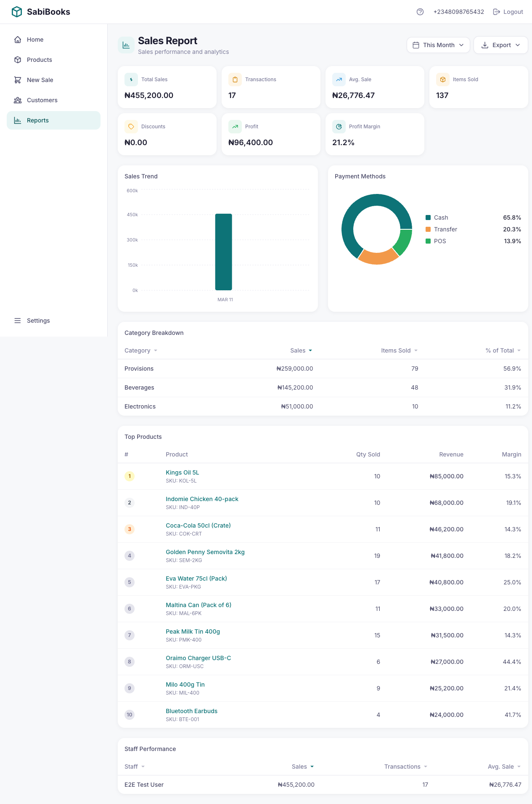
Task: Sort Category Breakdown by % of Total
Action: coord(503,350)
